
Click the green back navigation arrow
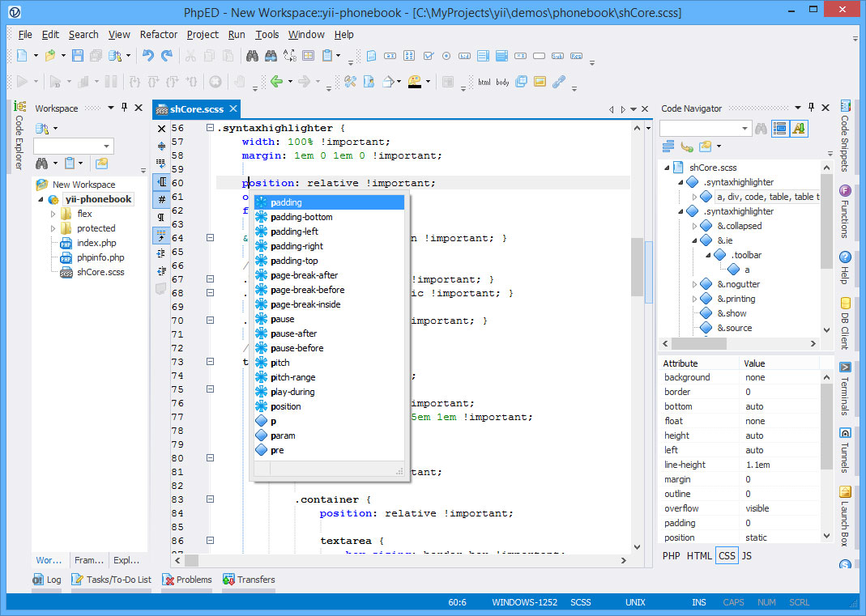tap(276, 82)
